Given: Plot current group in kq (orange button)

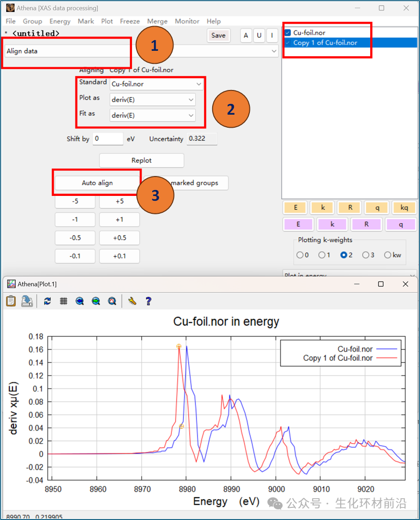Looking at the screenshot, I should (x=404, y=208).
